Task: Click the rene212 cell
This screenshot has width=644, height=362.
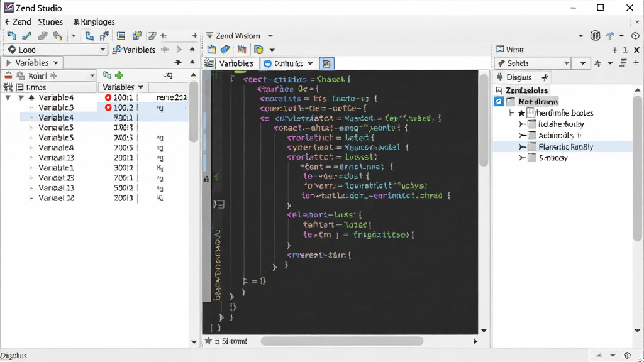Action: 171,97
